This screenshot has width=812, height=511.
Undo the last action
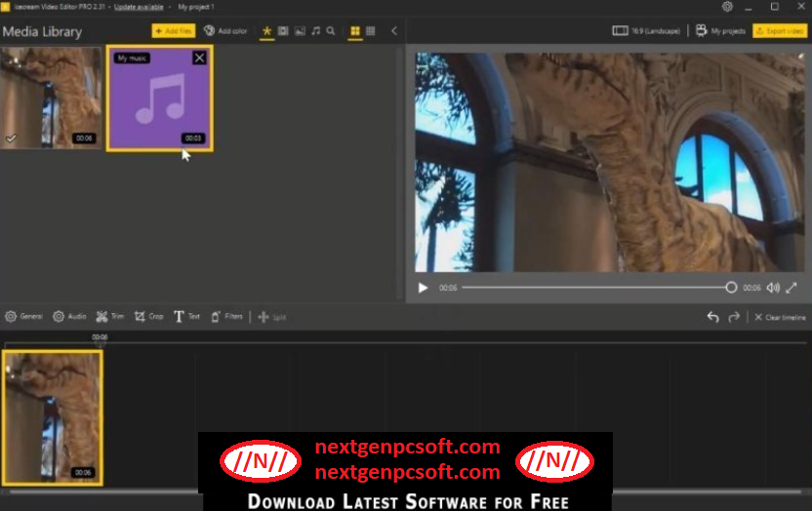coord(713,317)
